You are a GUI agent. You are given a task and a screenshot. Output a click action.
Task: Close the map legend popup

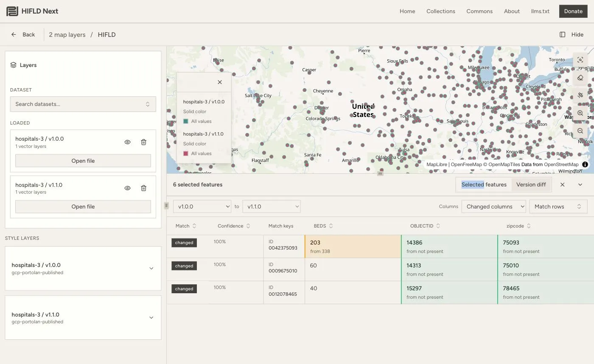coord(220,82)
